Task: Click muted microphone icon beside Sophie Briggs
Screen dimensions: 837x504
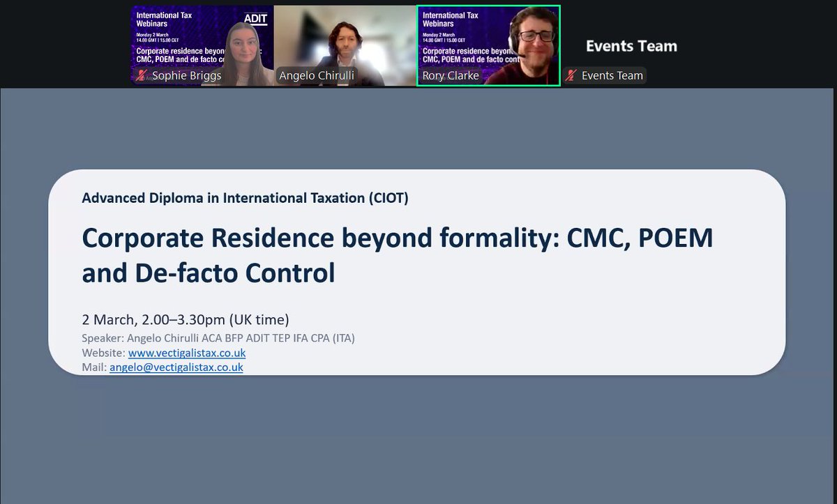Action: (x=142, y=75)
